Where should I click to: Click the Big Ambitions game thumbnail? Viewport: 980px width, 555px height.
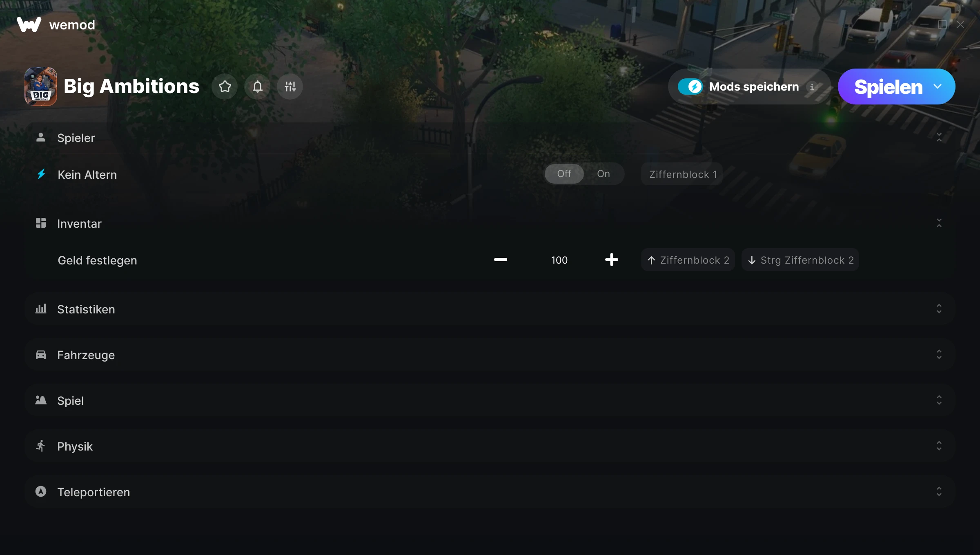[x=40, y=87]
